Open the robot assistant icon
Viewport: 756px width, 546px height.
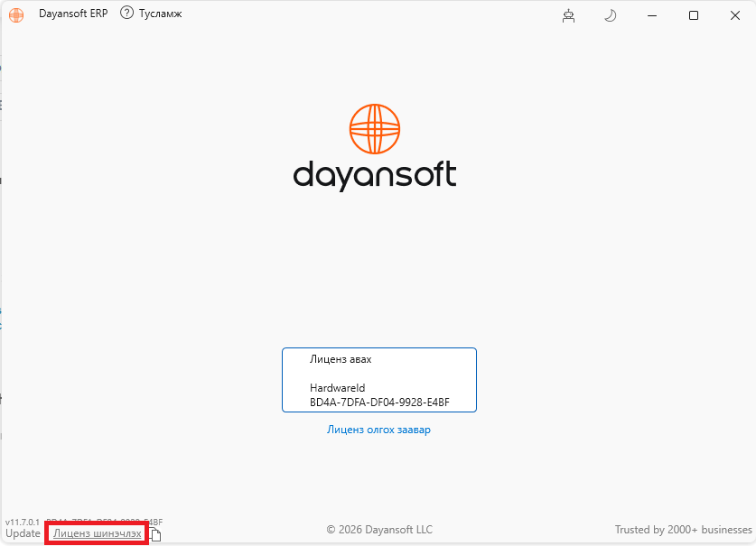click(568, 15)
